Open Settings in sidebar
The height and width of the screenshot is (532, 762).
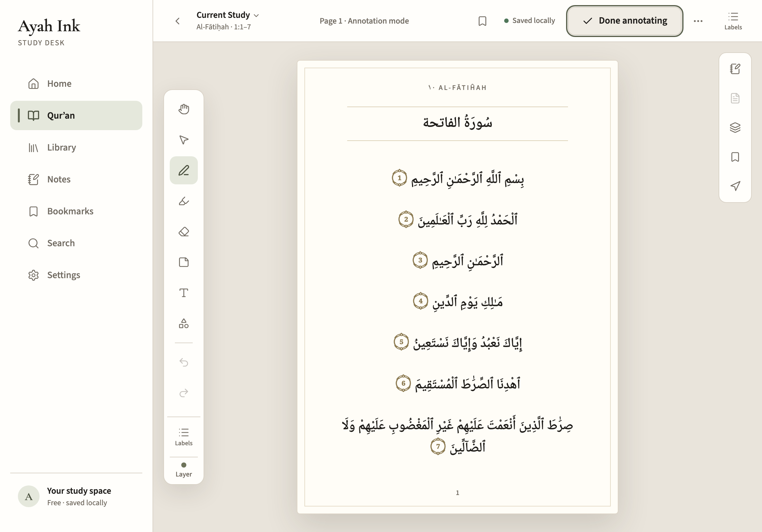point(76,275)
